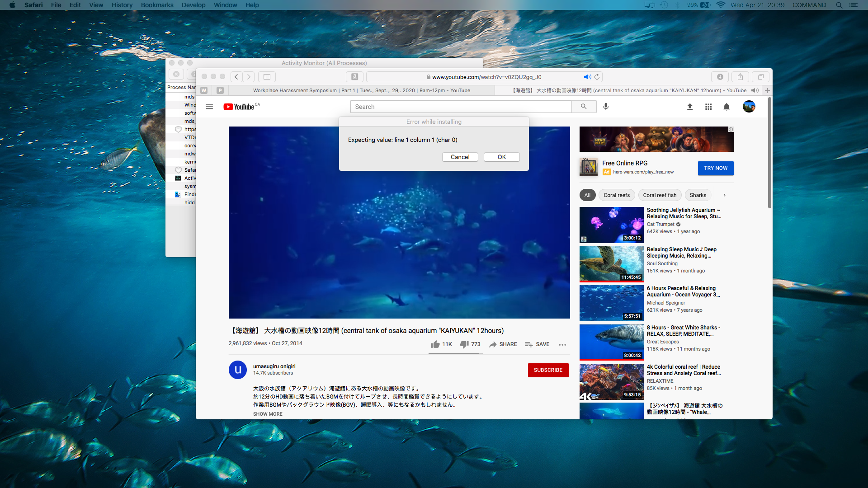Click the YouTube upload video icon
This screenshot has height=488, width=868.
690,107
